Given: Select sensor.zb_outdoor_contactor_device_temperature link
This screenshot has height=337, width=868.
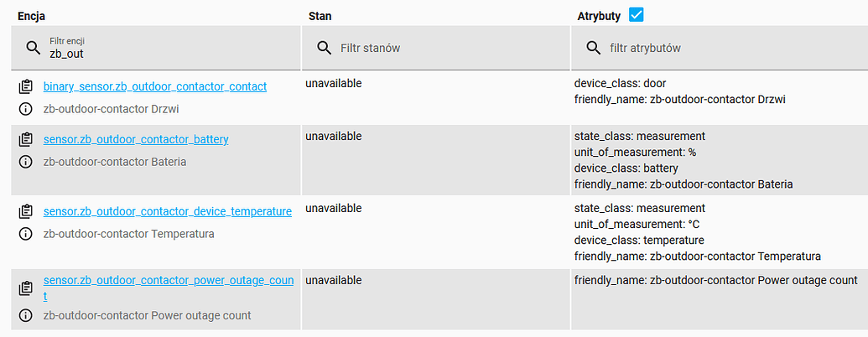Looking at the screenshot, I should click(167, 210).
